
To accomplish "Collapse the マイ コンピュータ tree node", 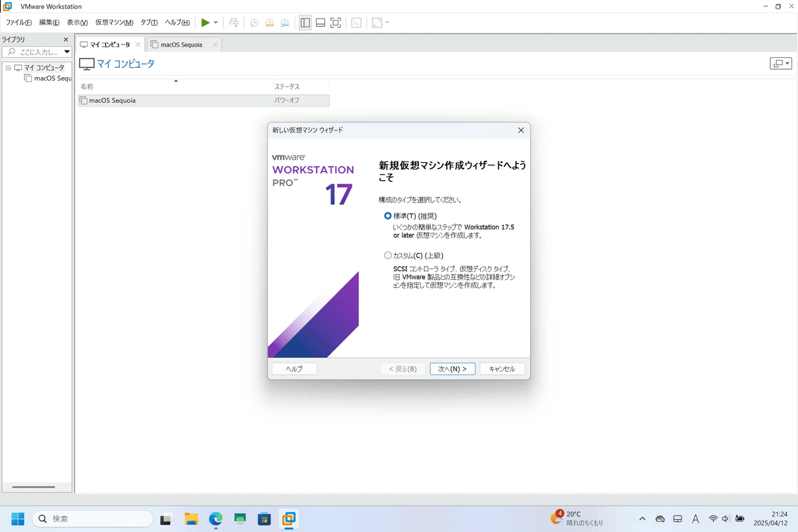I will click(8, 68).
